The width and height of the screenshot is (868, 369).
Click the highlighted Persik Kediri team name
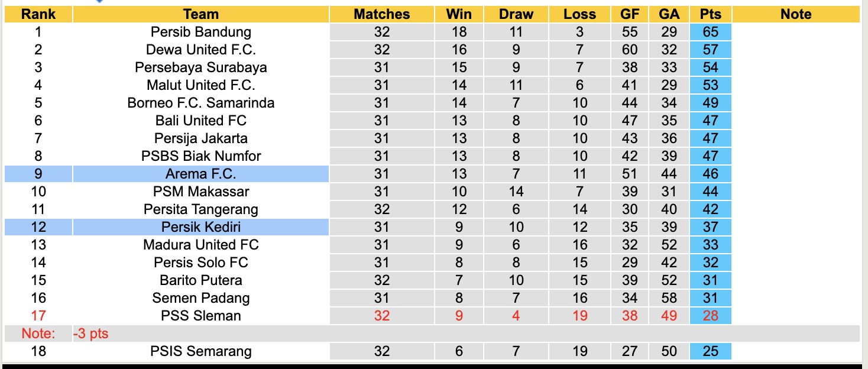pos(201,227)
